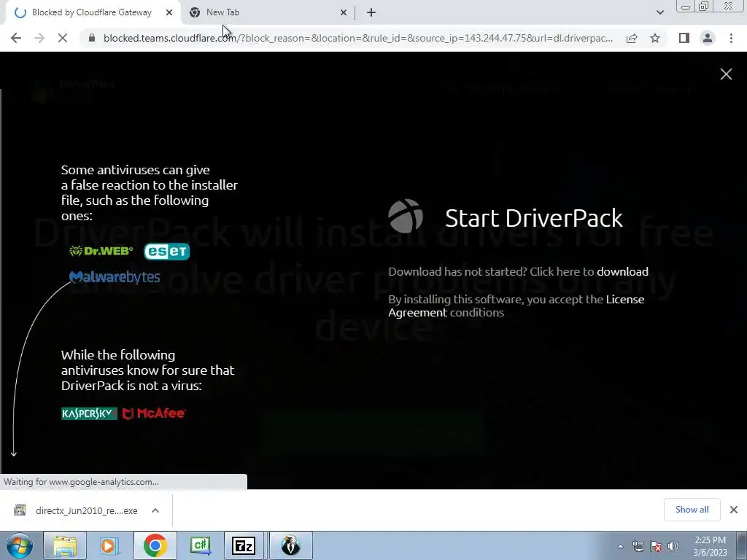Open the Windows Start menu
The width and height of the screenshot is (747, 560).
[x=20, y=545]
